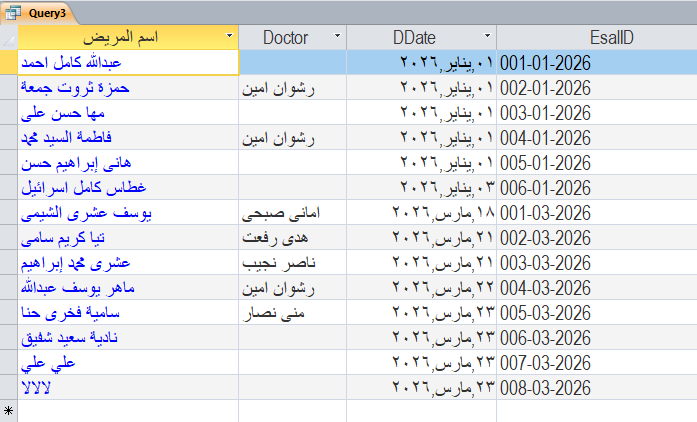Click the empty Doctor cell in the first row

[291, 62]
